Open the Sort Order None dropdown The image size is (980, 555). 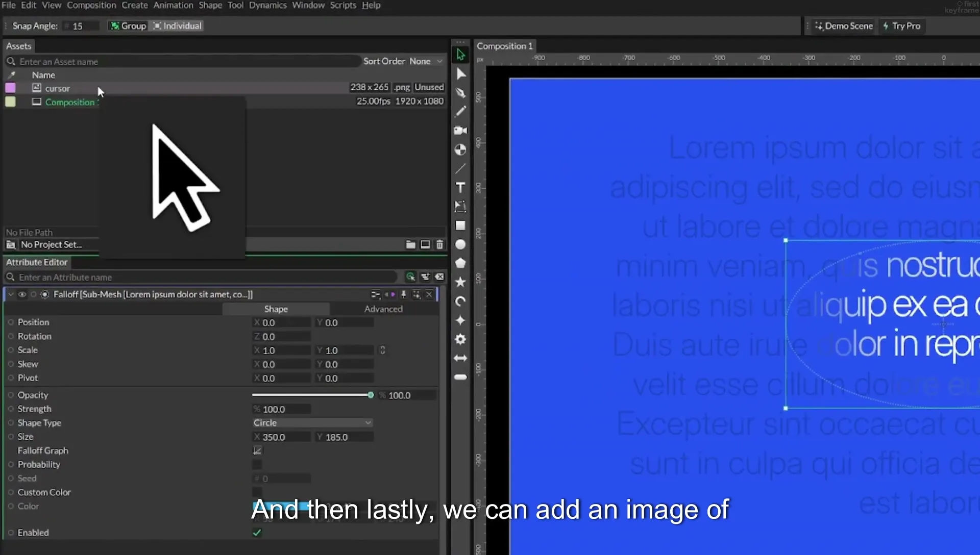[x=426, y=61]
